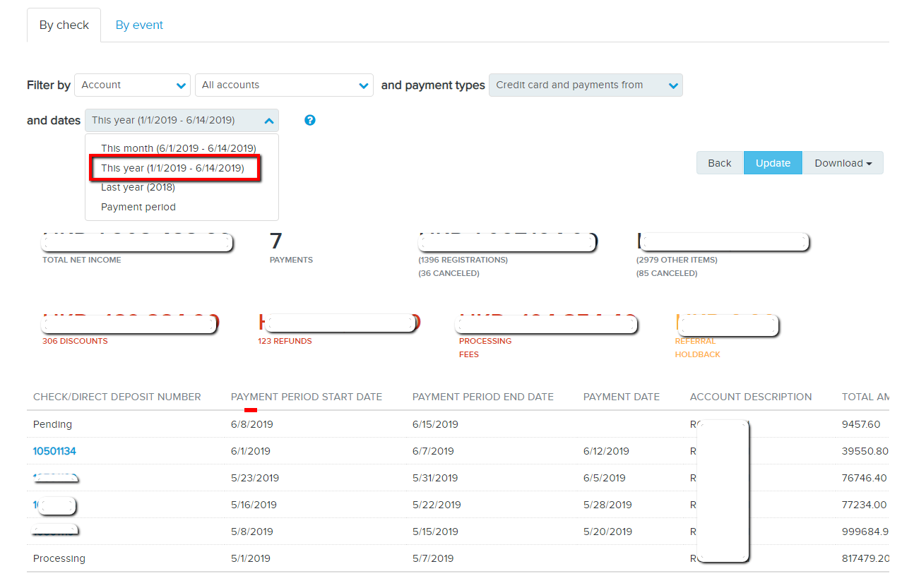This screenshot has width=914, height=588.
Task: Open the Account filter dropdown
Action: point(132,85)
